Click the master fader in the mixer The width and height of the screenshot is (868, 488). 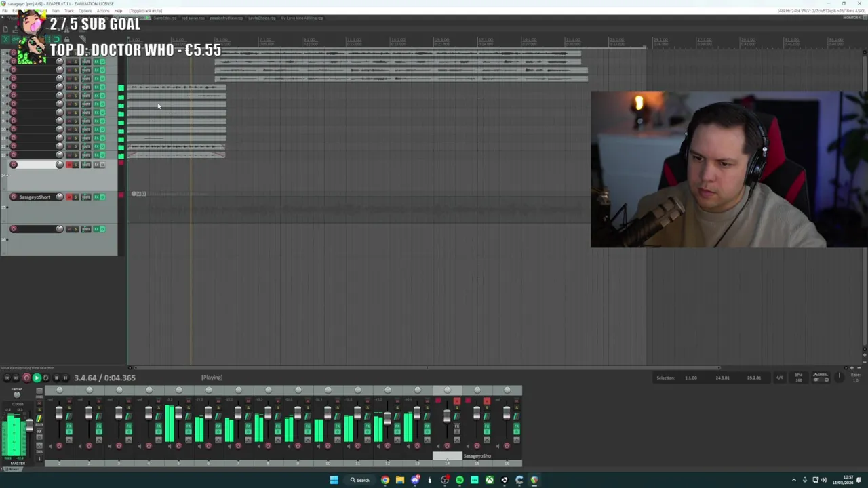(x=30, y=426)
